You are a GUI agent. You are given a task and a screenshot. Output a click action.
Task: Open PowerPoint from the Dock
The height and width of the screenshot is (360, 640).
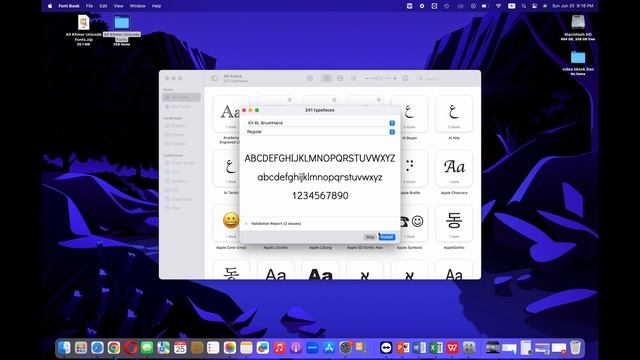pos(402,347)
